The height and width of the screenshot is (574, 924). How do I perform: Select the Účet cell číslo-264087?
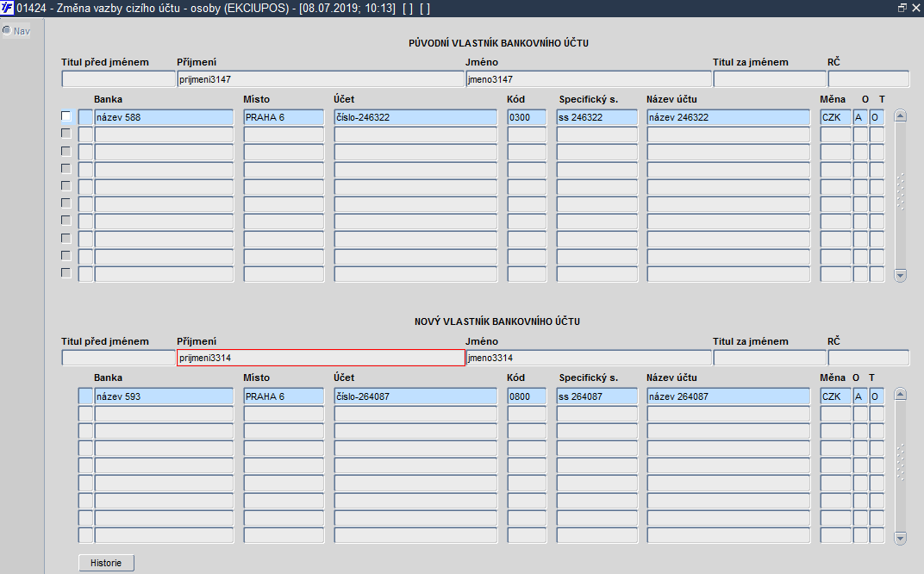point(415,396)
